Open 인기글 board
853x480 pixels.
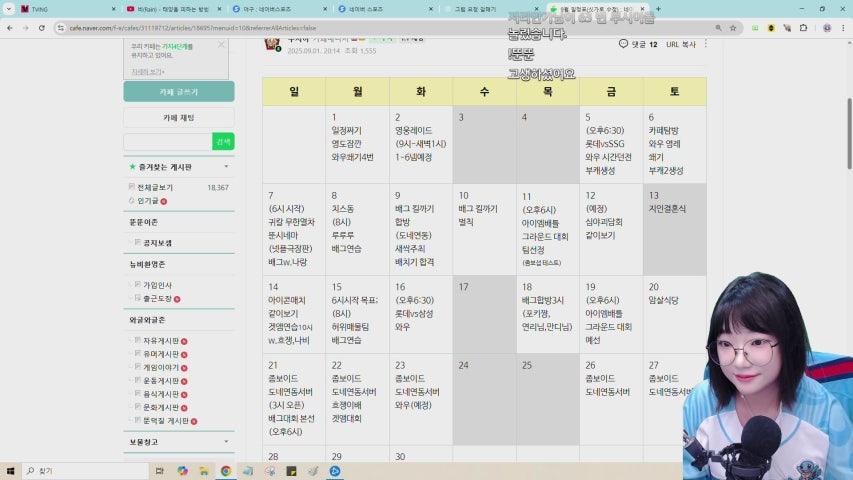pyautogui.click(x=147, y=201)
